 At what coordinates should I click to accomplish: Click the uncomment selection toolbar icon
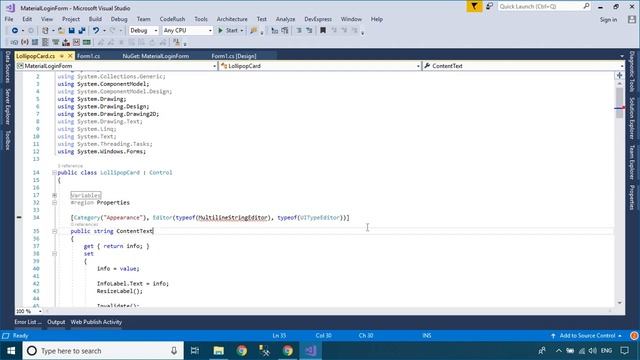coord(285,31)
